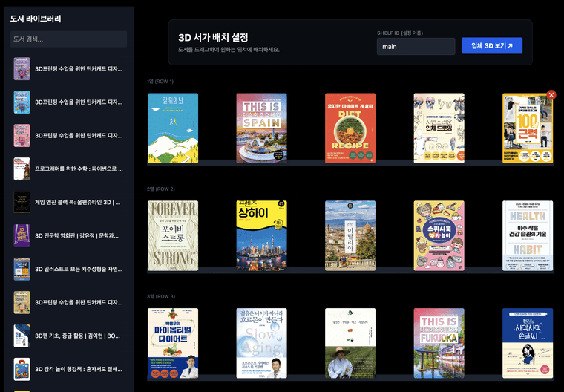The image size is (564, 392).
Task: Remove the 100 근력 book with red X
Action: coord(551,95)
